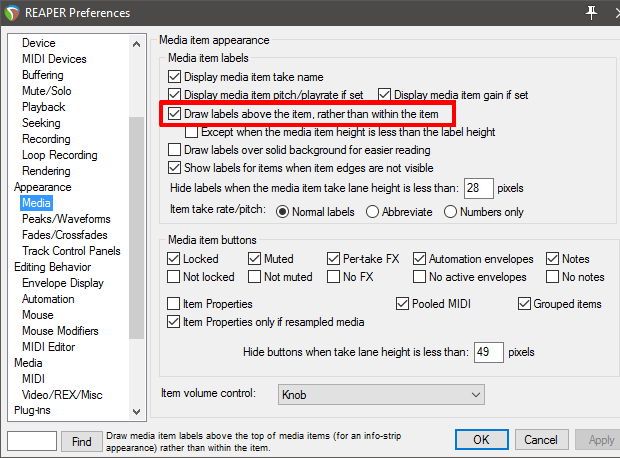This screenshot has height=458, width=620.
Task: Click the category list scroll down arrow
Action: coord(136,412)
